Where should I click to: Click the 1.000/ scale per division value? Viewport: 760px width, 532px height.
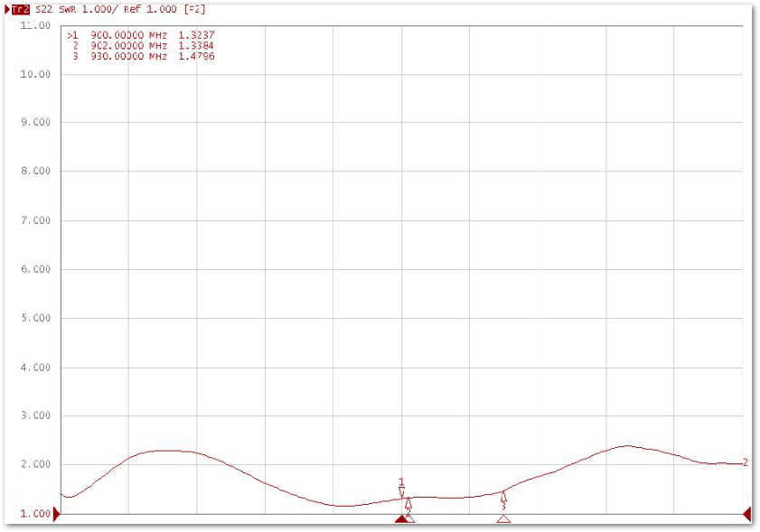(x=98, y=9)
